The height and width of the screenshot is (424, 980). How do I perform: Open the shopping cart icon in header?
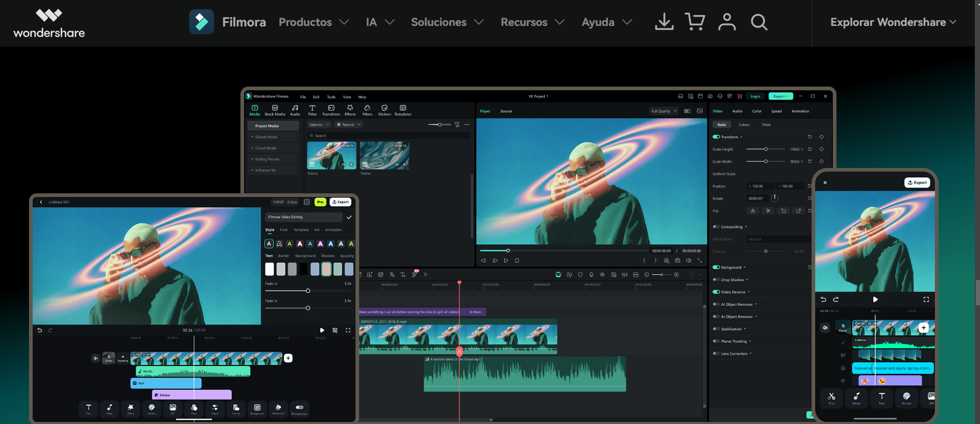click(695, 22)
